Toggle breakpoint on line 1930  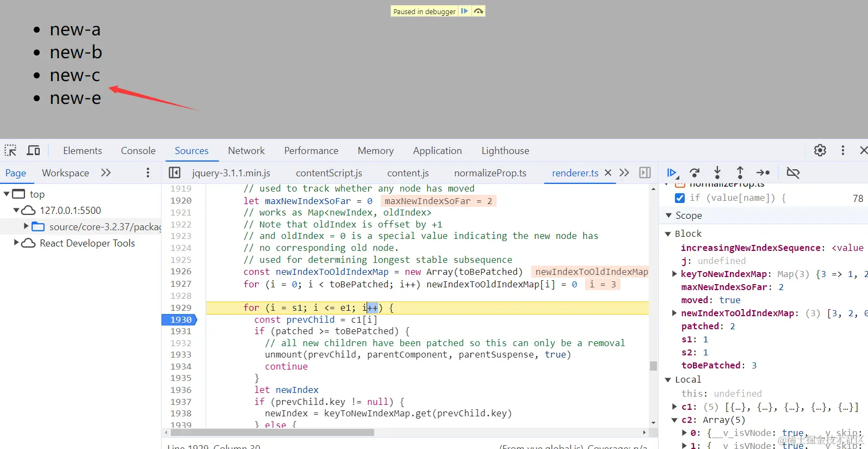pos(181,319)
